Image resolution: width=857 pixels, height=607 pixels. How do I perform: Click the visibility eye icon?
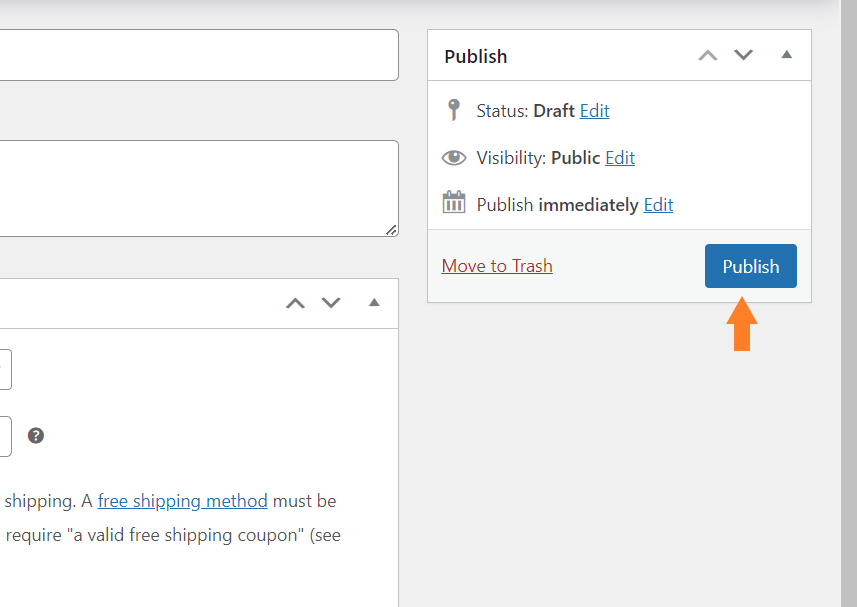(454, 158)
